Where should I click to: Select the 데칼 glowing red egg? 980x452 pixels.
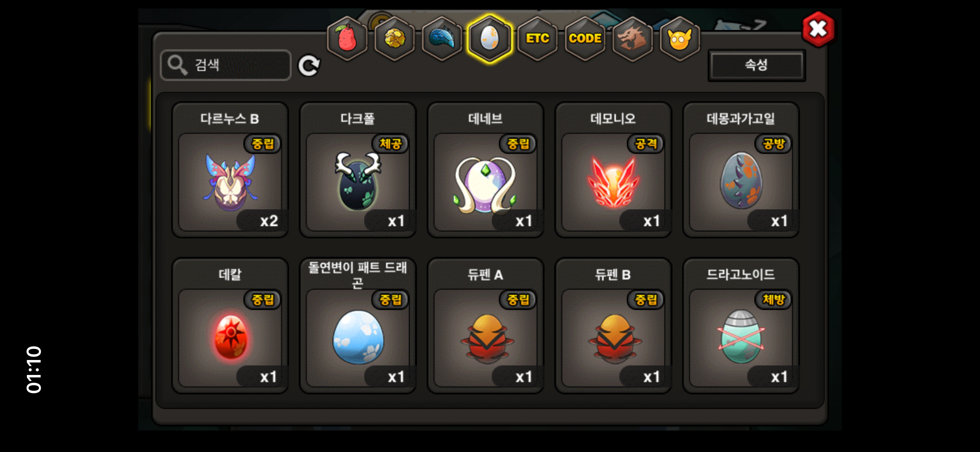point(230,325)
